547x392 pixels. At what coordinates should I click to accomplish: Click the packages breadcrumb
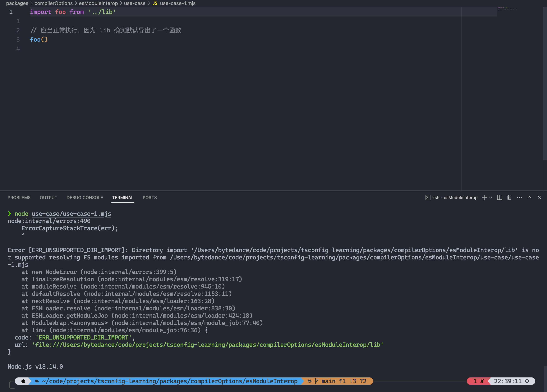17,3
